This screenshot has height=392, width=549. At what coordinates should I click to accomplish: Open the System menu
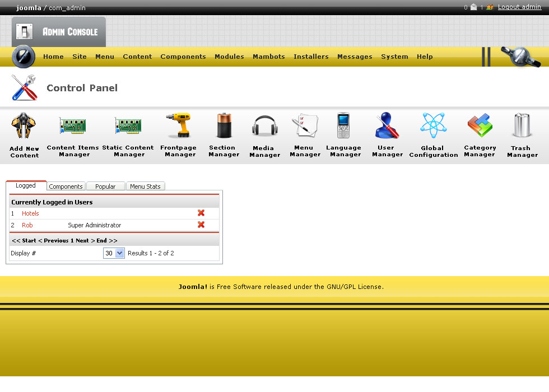[394, 57]
